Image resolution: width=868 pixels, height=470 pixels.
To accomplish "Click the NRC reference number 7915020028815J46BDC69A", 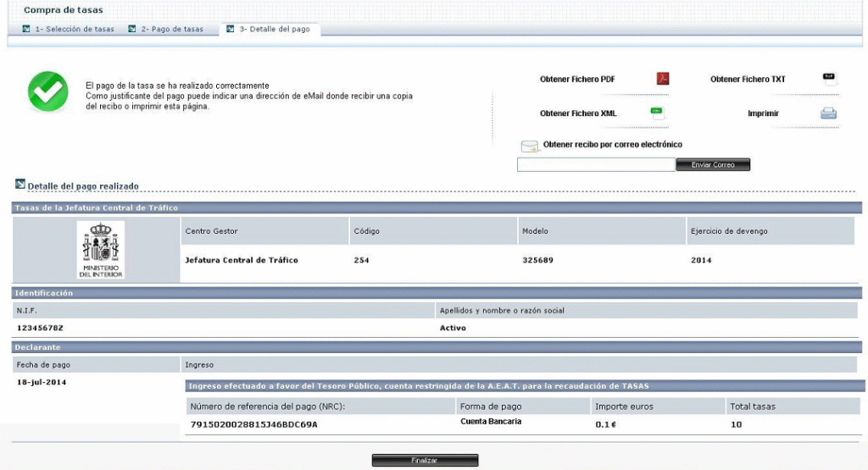I will coord(253,423).
